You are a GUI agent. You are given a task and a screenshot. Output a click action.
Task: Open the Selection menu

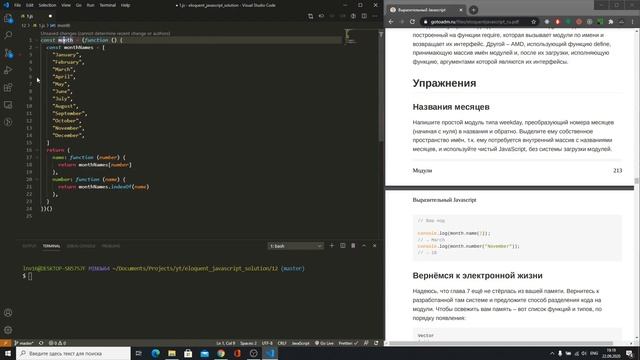[47, 5]
